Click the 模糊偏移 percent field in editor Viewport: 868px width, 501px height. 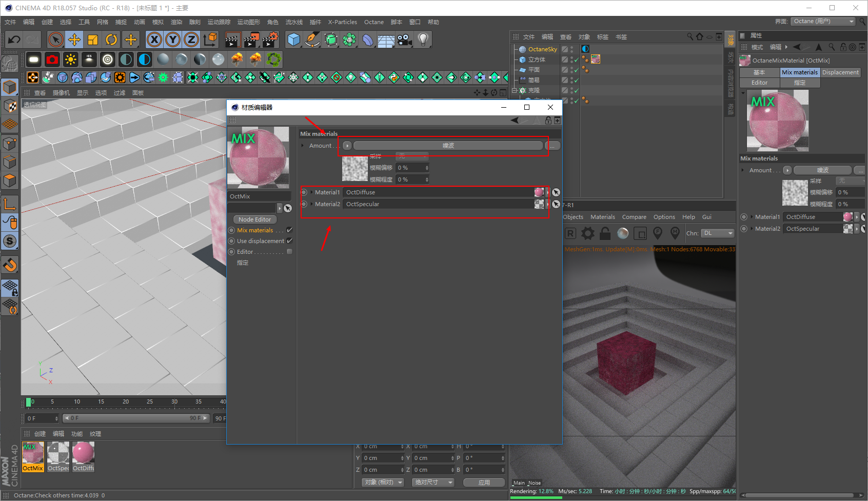412,168
